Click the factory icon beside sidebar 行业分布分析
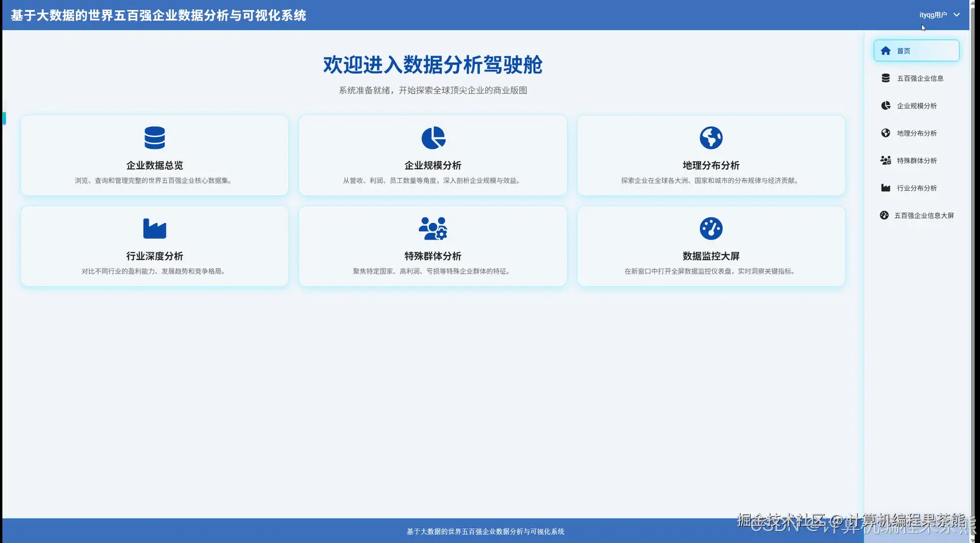The image size is (980, 543). point(886,188)
